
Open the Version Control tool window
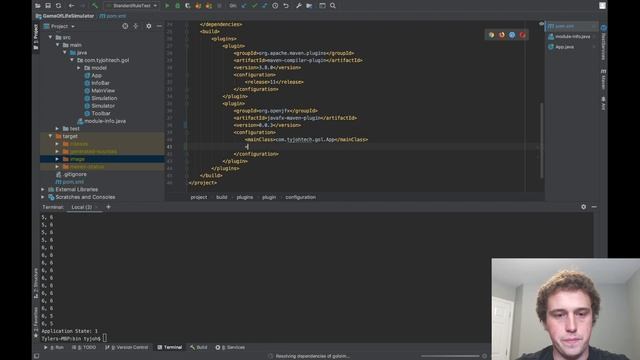pos(126,347)
